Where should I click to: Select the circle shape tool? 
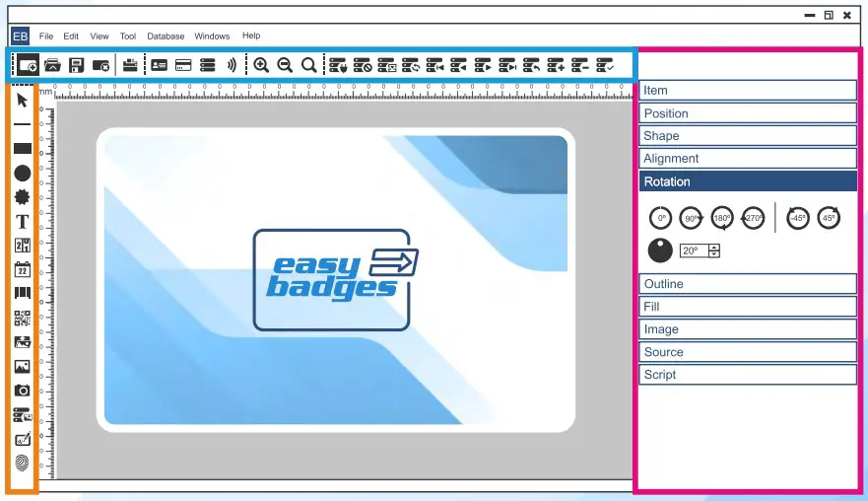tap(22, 173)
